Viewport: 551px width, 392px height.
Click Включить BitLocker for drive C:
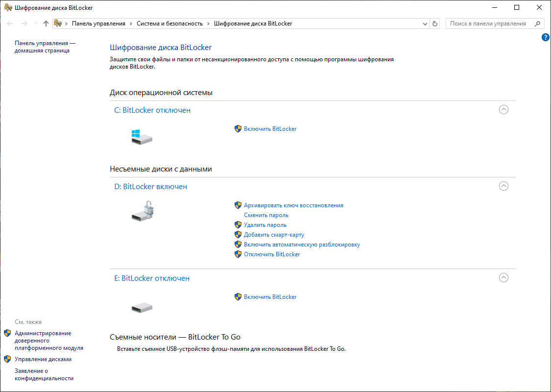pos(270,129)
